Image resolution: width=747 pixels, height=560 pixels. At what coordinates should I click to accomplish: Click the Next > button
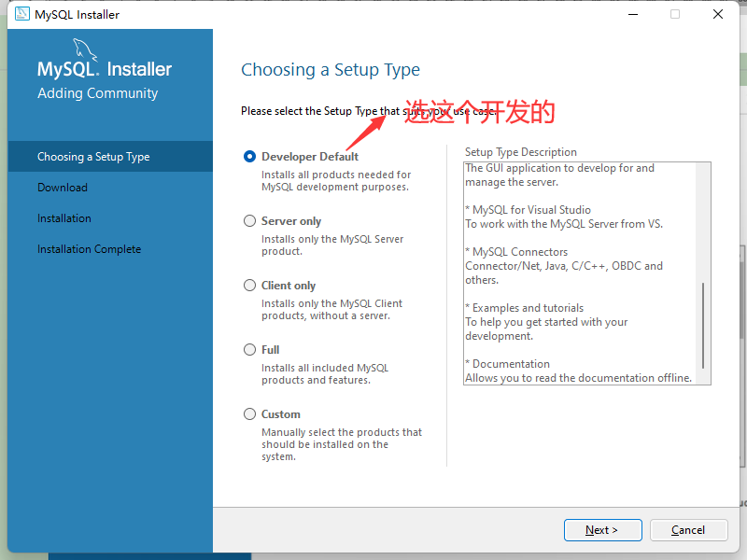click(602, 530)
